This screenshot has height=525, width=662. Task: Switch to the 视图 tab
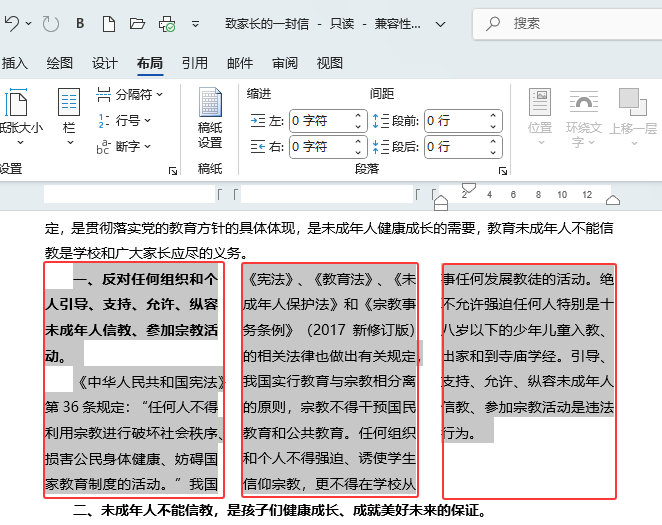pyautogui.click(x=329, y=63)
